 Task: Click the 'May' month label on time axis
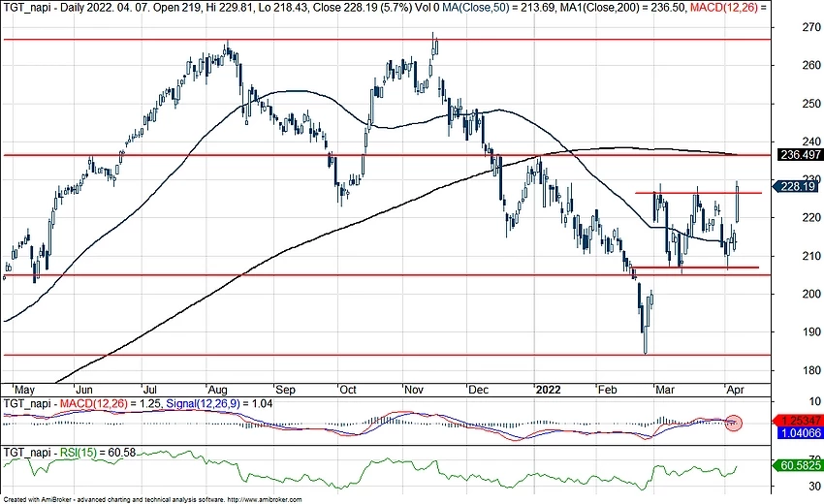coord(24,390)
